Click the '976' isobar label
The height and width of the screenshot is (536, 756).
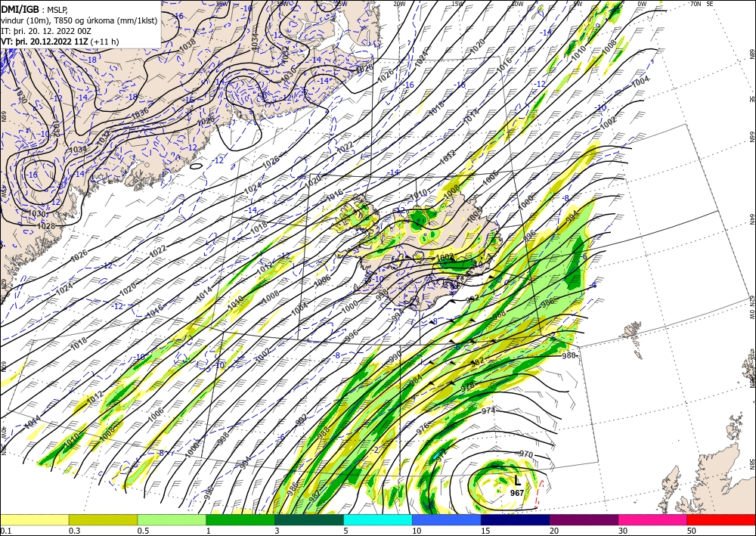(x=423, y=429)
